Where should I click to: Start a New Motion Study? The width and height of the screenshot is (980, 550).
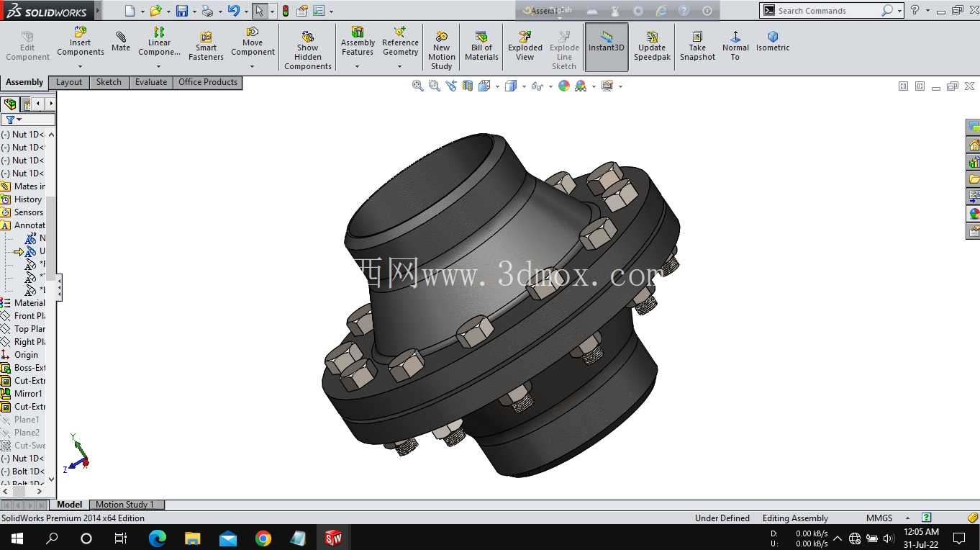pos(442,50)
